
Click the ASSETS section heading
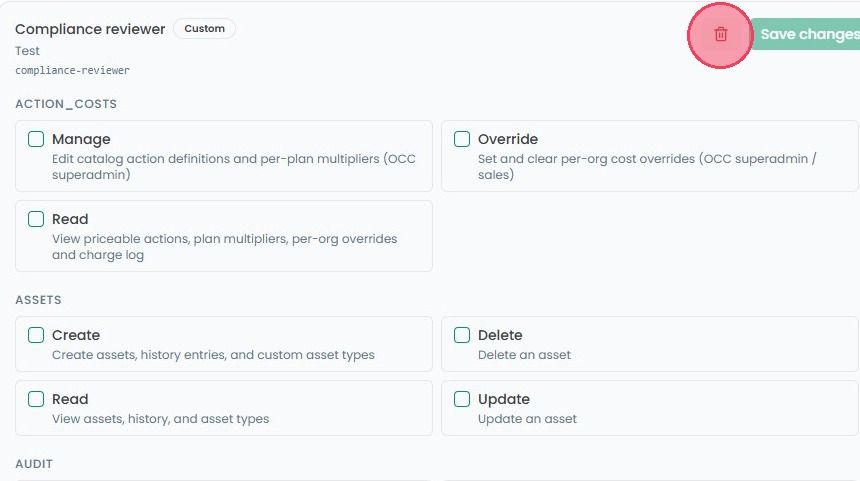38,300
